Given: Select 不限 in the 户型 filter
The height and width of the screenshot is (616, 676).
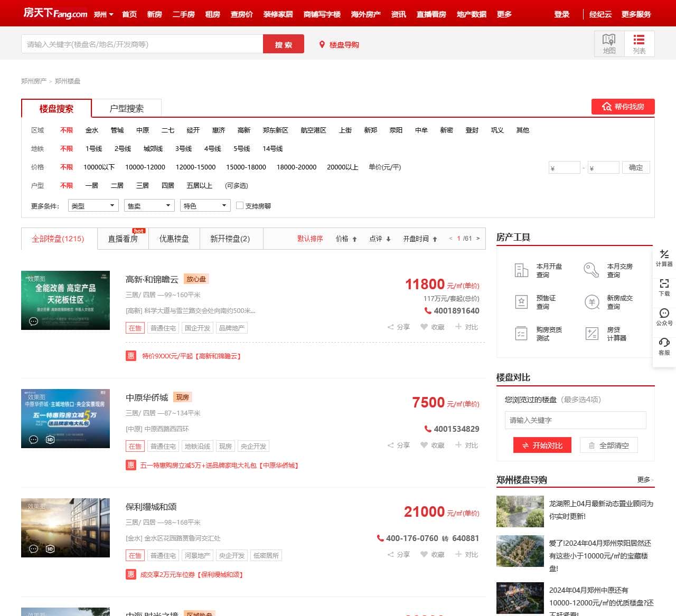Looking at the screenshot, I should (67, 186).
